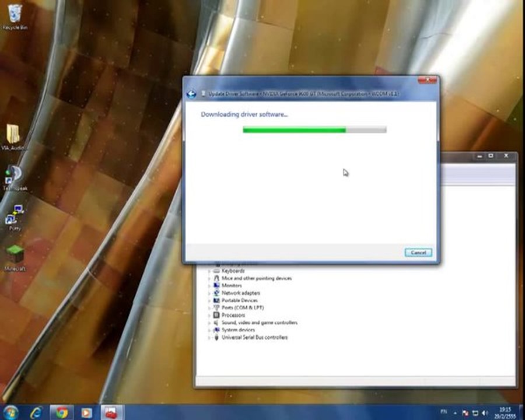525x420 pixels.
Task: Open the taskbar clock and date
Action: coord(505,412)
